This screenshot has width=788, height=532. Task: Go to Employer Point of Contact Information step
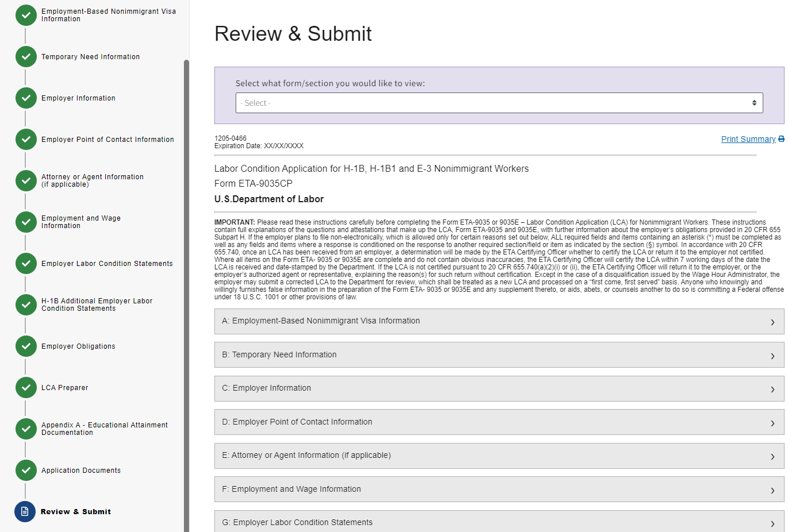(x=107, y=140)
